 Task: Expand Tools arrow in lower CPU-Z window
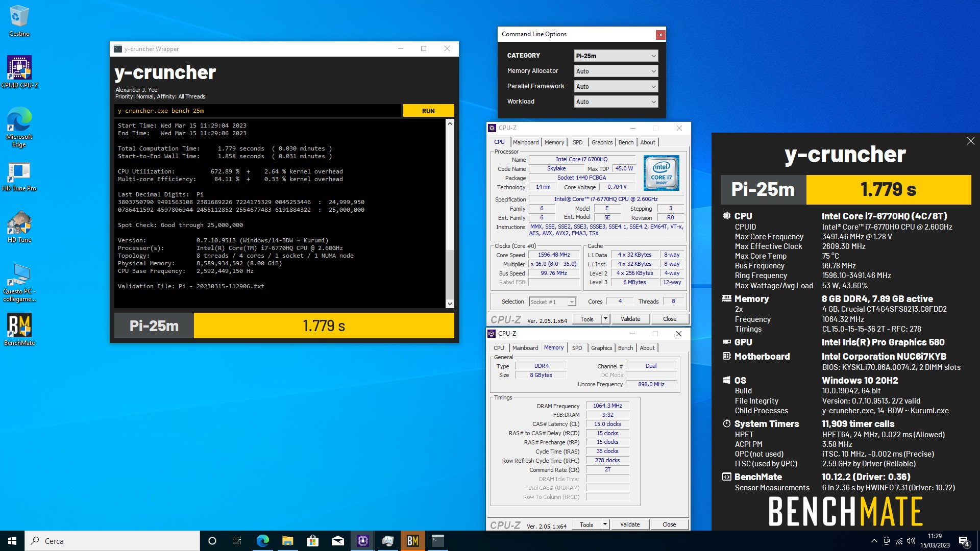click(x=605, y=524)
